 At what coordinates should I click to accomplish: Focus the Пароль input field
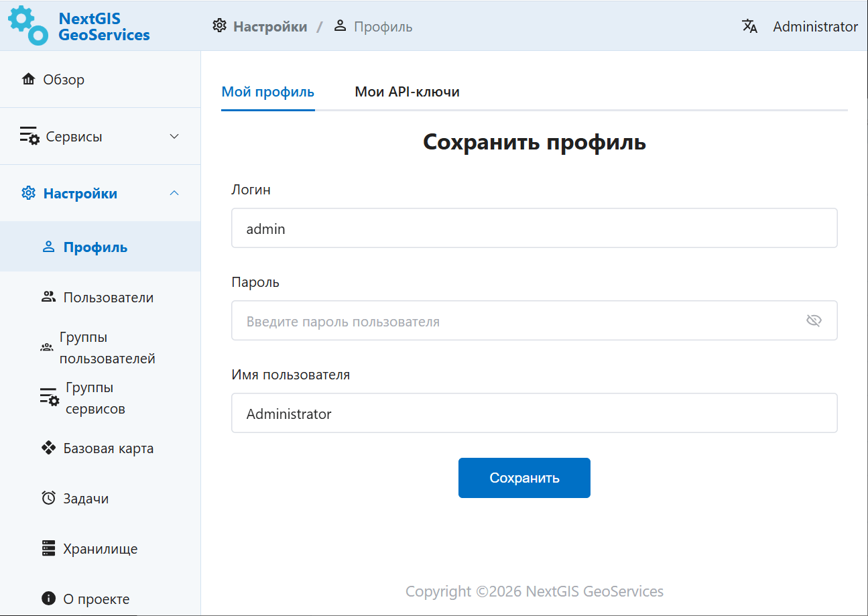coord(516,321)
